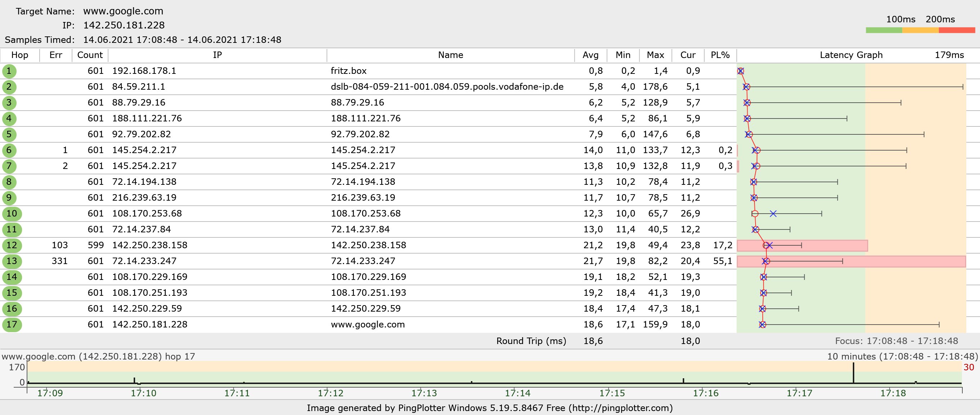Select hop 8 number badge
Viewport: 980px width, 415px height.
coord(9,182)
